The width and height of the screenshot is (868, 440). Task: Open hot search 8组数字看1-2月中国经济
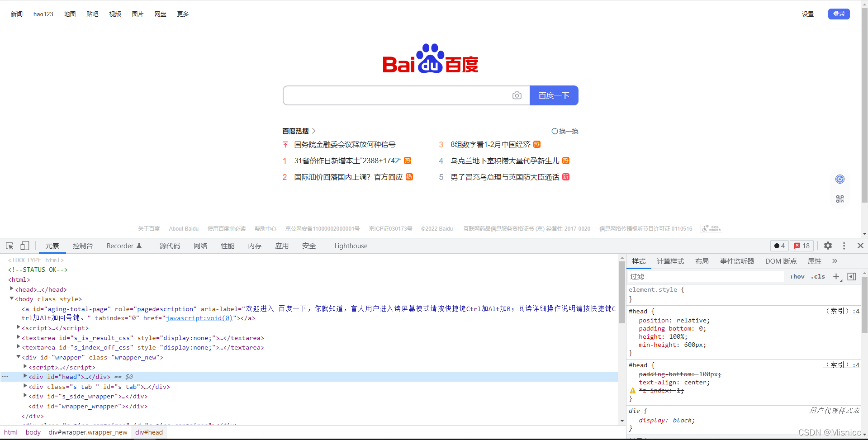(490, 145)
